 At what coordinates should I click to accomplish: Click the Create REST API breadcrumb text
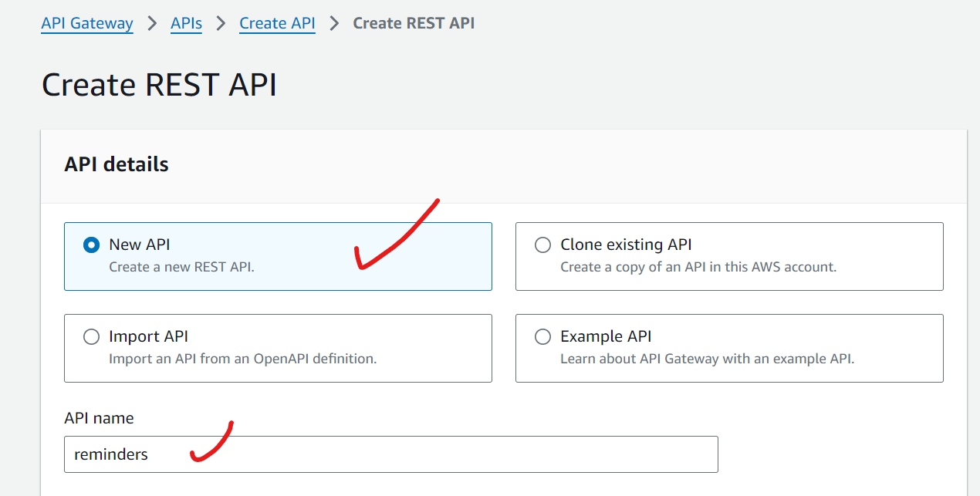pyautogui.click(x=414, y=23)
